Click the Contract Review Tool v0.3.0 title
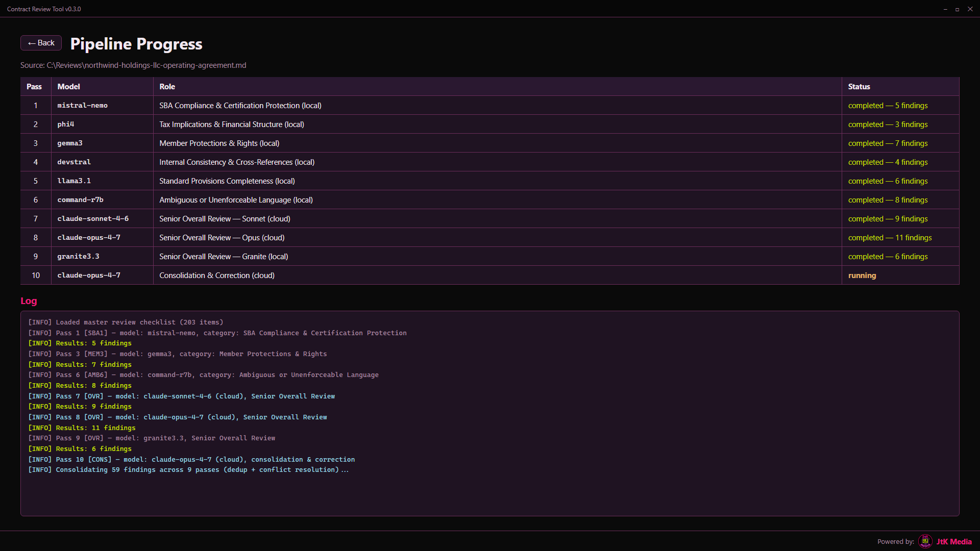This screenshot has width=980, height=551. click(44, 9)
